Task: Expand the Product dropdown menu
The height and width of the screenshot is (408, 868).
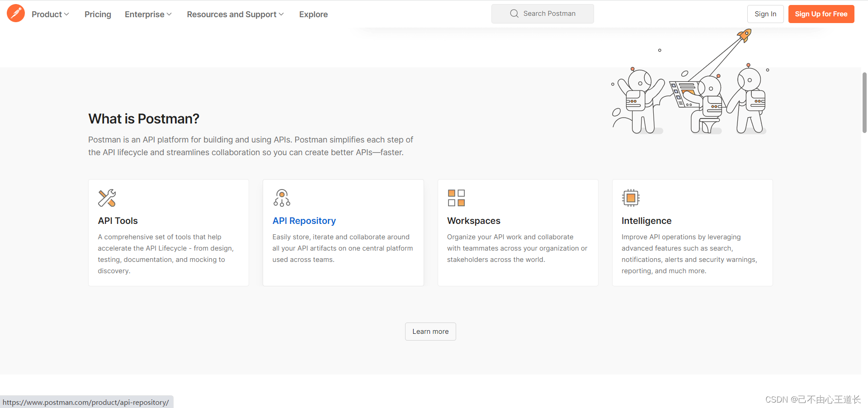Action: pyautogui.click(x=50, y=14)
